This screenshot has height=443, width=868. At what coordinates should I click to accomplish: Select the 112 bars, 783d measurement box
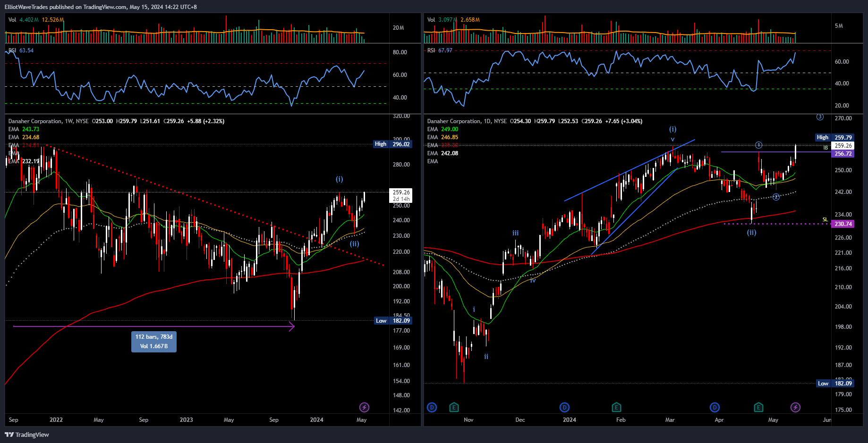[154, 342]
